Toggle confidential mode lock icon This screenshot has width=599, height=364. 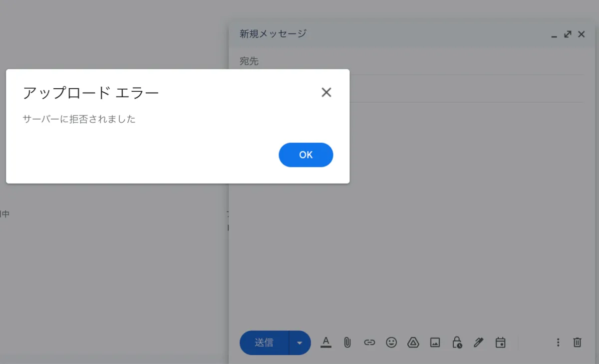[457, 342]
